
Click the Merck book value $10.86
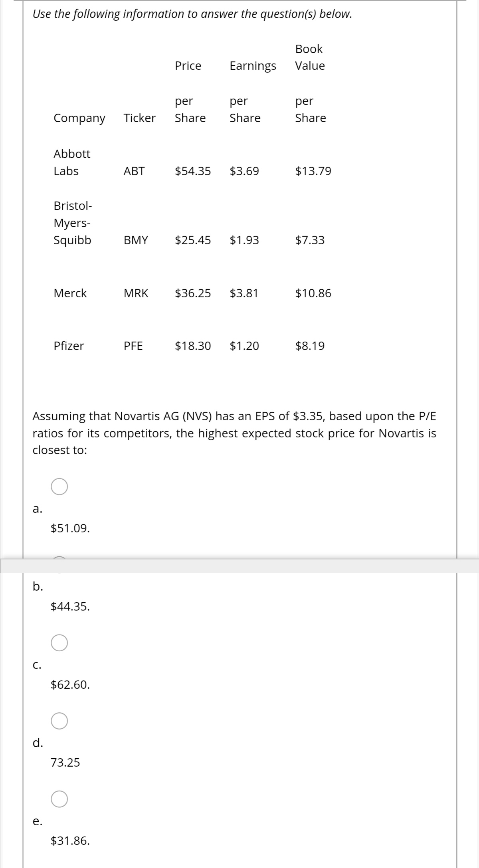tap(313, 293)
